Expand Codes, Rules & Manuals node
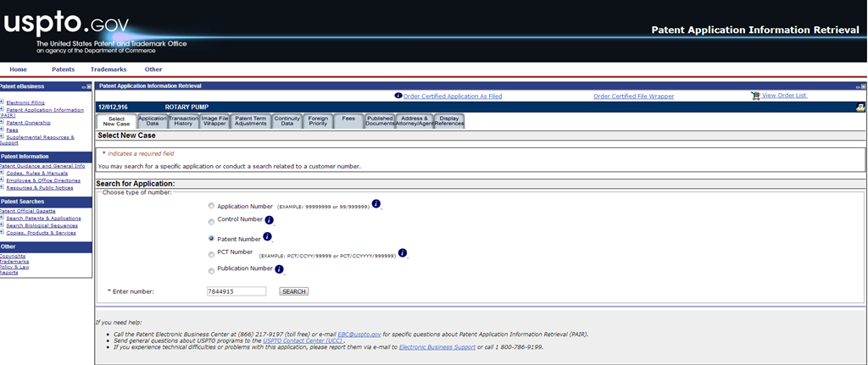The image size is (868, 365). [x=3, y=173]
